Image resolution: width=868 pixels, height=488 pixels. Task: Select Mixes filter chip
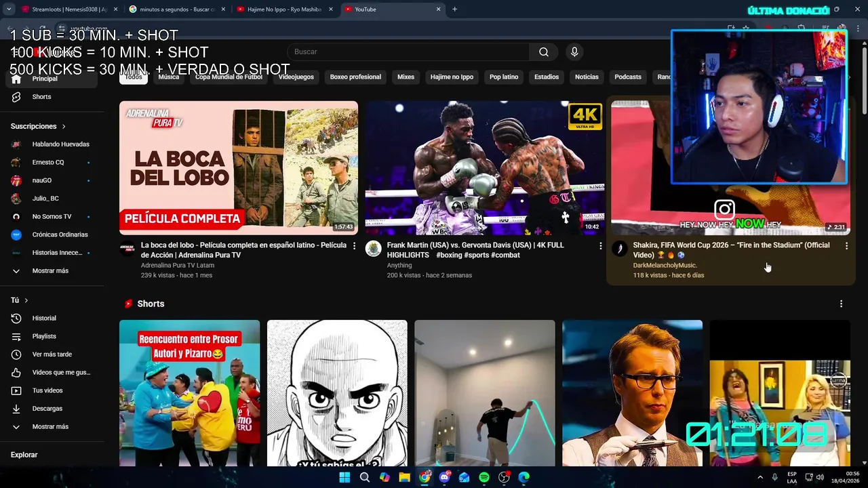406,77
